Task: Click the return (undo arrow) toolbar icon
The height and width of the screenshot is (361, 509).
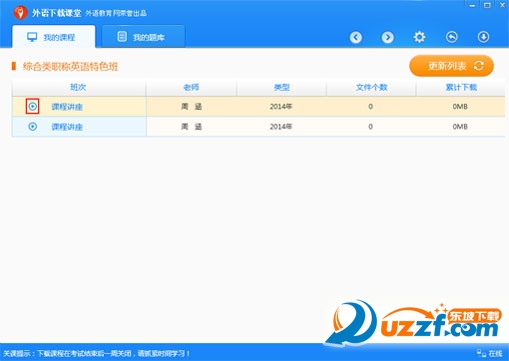Action: tap(452, 37)
